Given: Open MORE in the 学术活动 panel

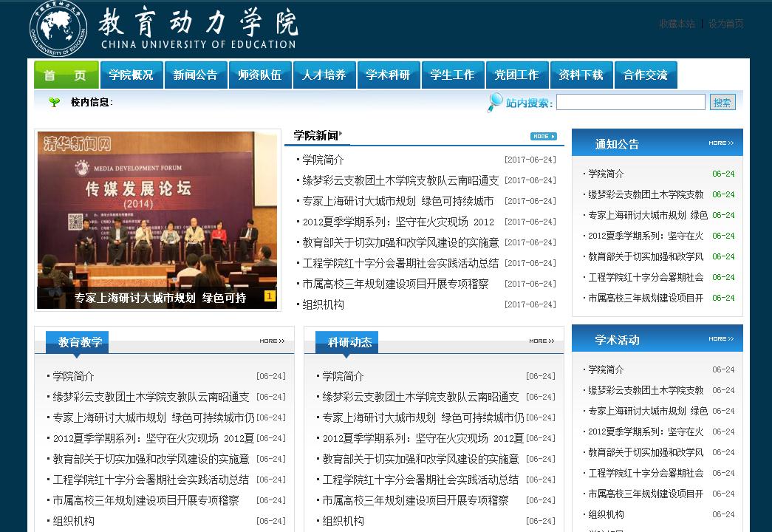Looking at the screenshot, I should click(x=720, y=339).
